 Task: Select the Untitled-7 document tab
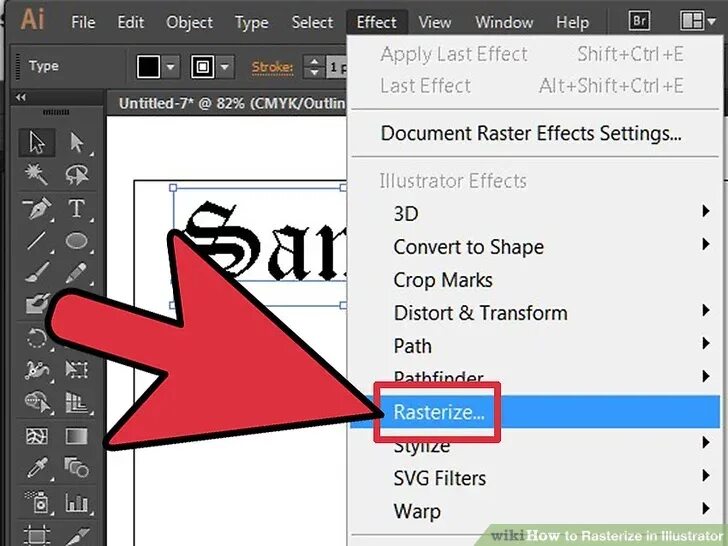[x=231, y=103]
